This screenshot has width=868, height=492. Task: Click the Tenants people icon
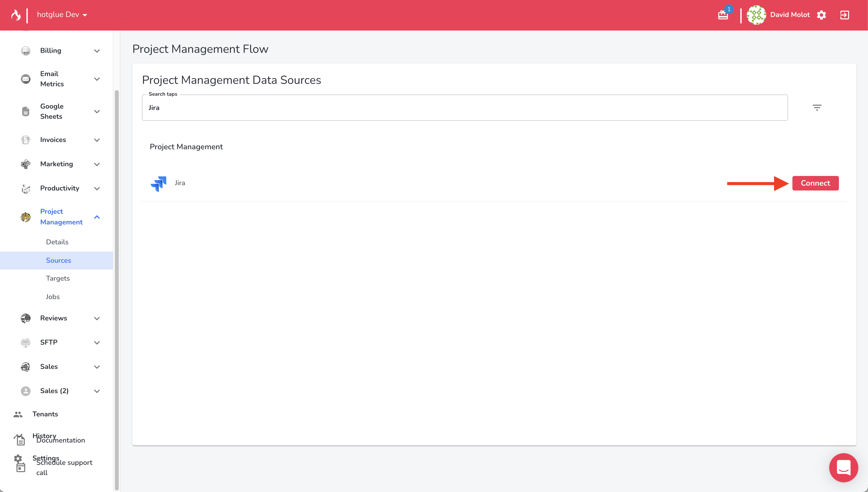(x=18, y=414)
